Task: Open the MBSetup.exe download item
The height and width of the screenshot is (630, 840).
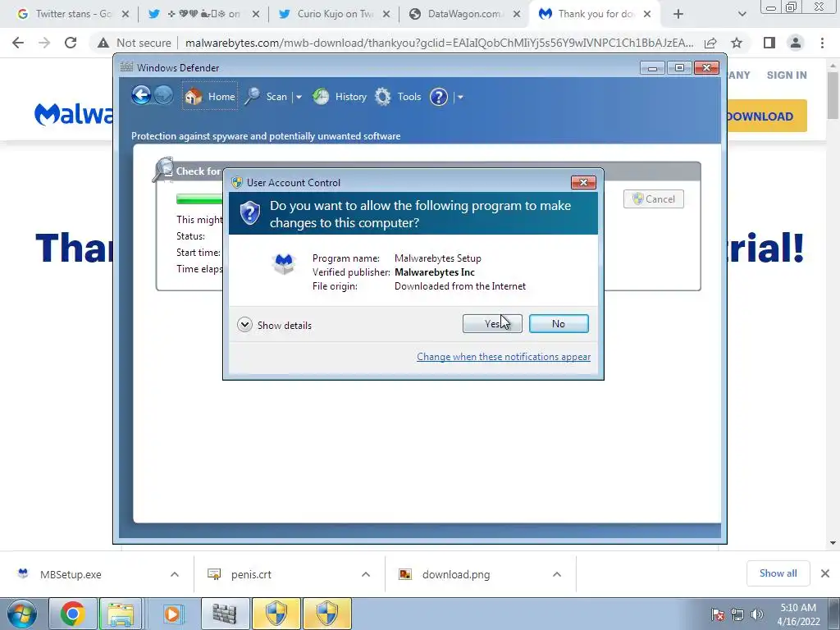Action: click(x=71, y=574)
